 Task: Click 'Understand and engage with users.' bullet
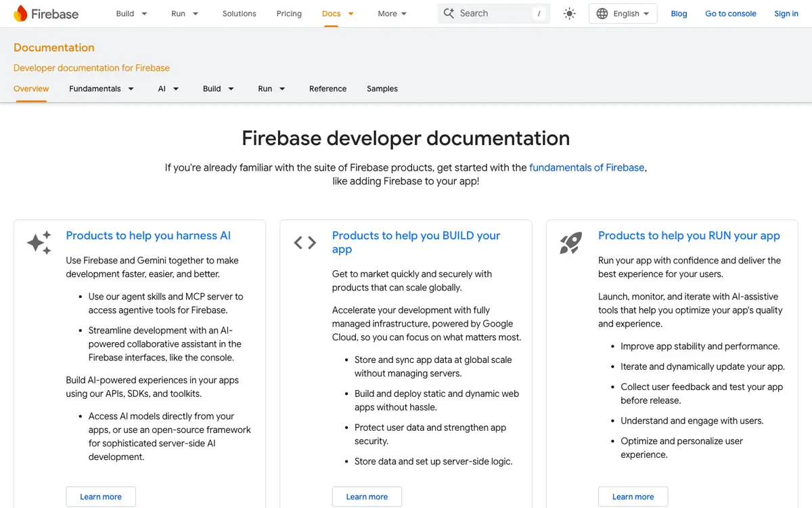coord(692,421)
